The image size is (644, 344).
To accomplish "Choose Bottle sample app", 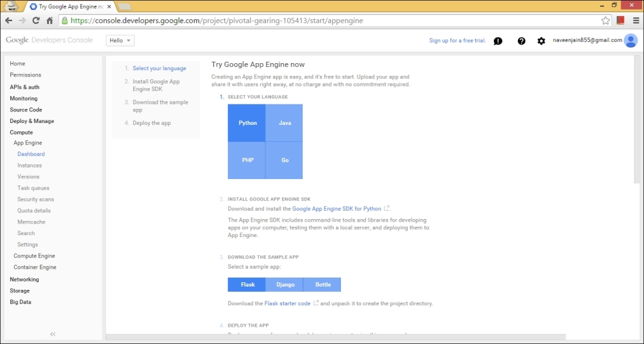I will [322, 284].
